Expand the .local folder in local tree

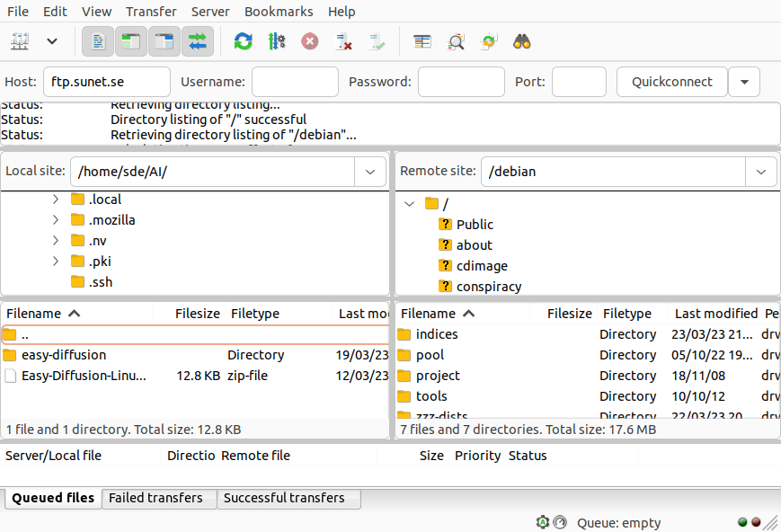pos(55,199)
